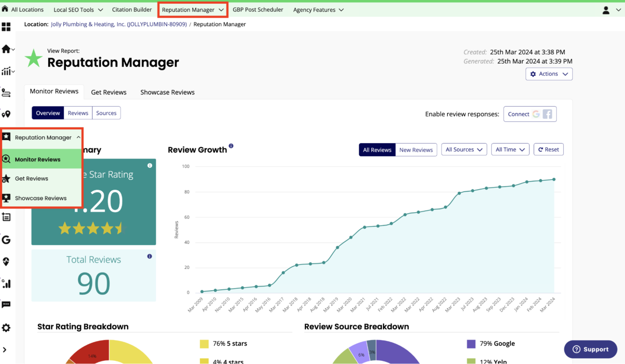Click the All Locations link
Image resolution: width=625 pixels, height=364 pixels.
[27, 10]
